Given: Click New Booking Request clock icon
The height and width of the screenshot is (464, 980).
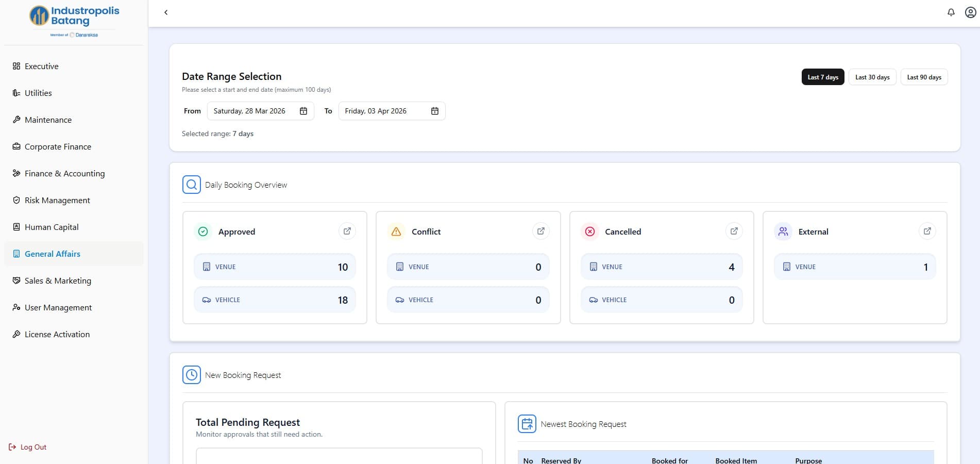Looking at the screenshot, I should [x=192, y=375].
